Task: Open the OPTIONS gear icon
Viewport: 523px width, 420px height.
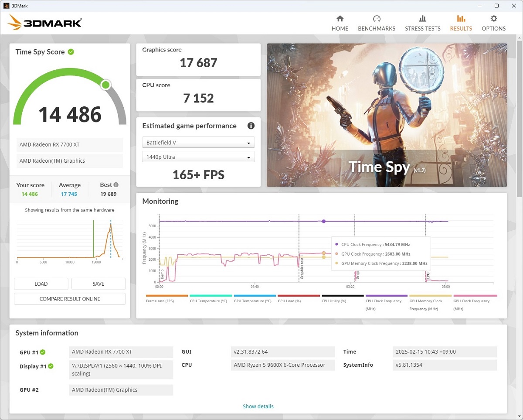Action: click(x=494, y=19)
